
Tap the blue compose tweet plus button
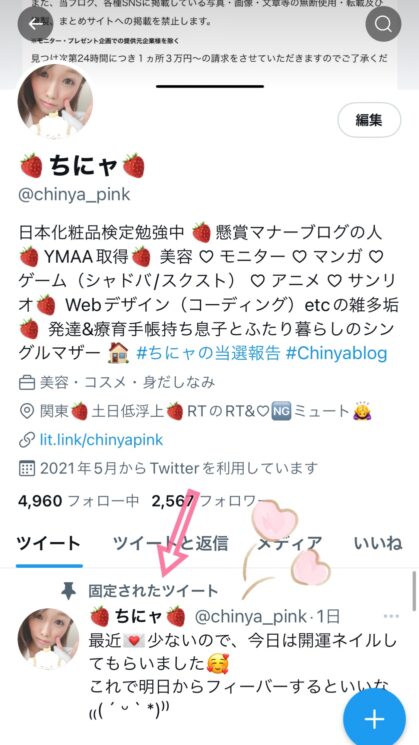[374, 719]
